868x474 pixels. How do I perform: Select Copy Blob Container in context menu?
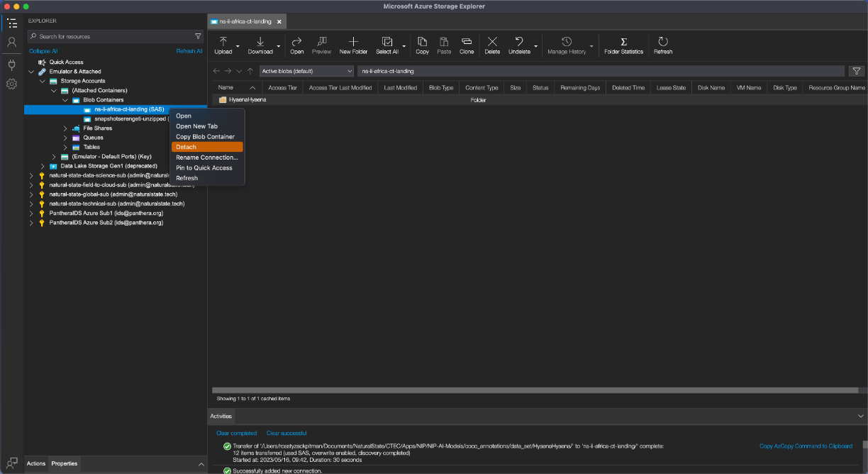(x=207, y=137)
